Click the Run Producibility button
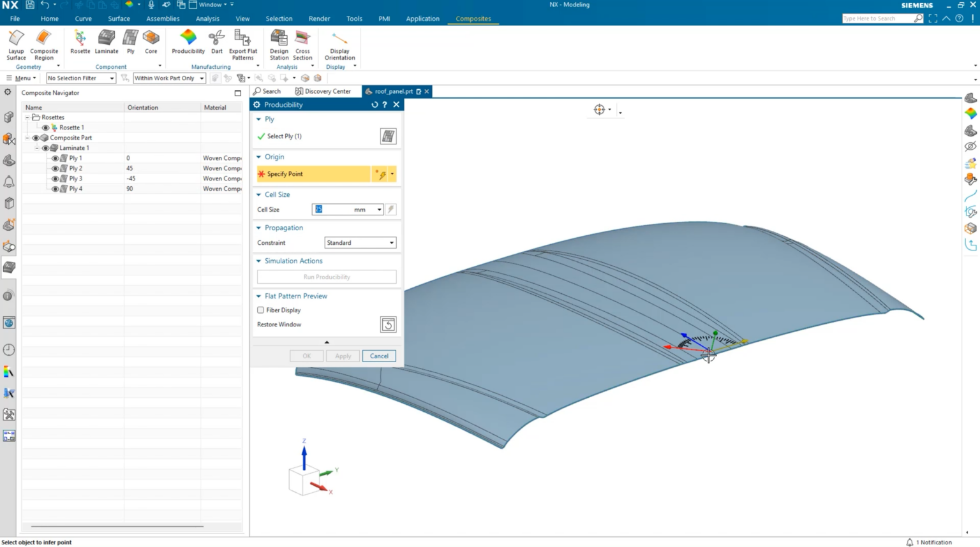The width and height of the screenshot is (980, 547). 327,277
